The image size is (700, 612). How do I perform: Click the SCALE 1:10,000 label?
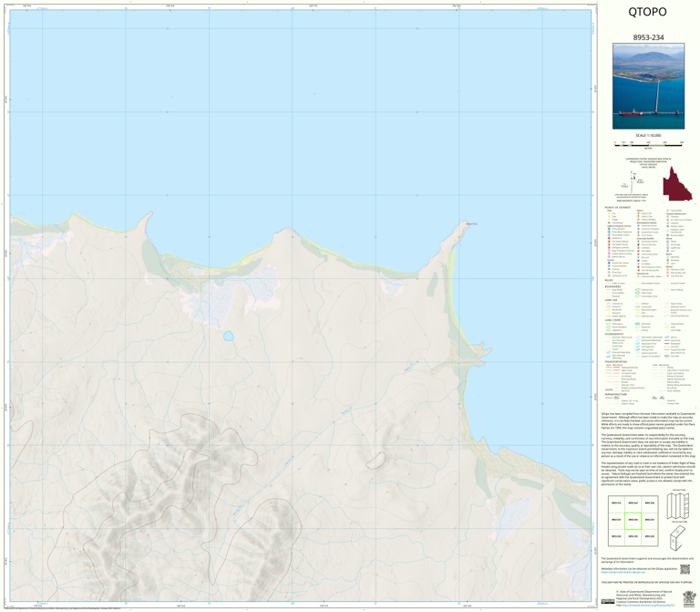point(648,135)
